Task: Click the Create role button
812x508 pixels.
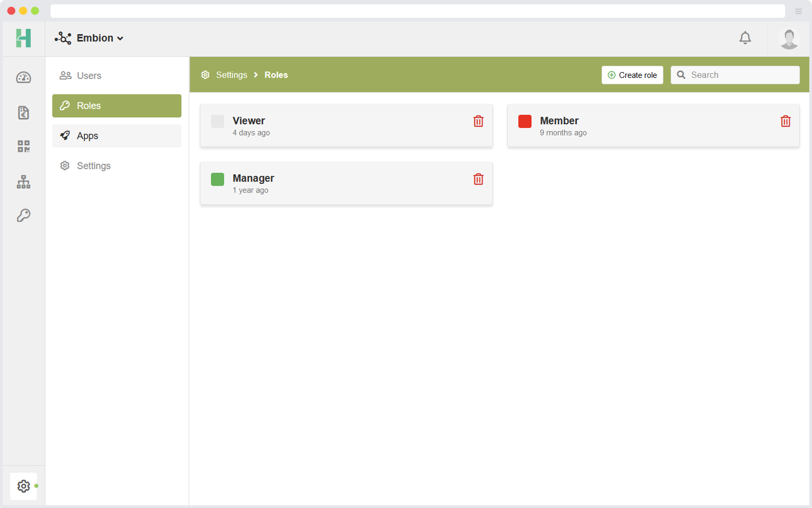Action: pyautogui.click(x=632, y=75)
